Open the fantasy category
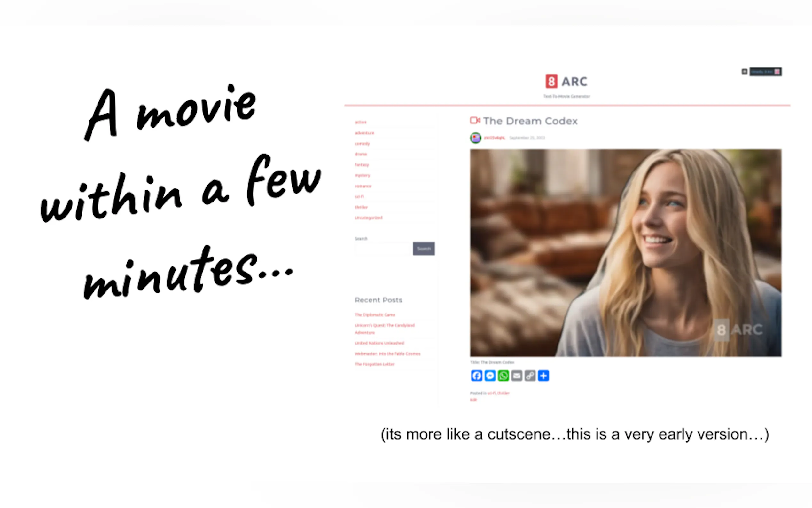Image resolution: width=812 pixels, height=508 pixels. pyautogui.click(x=362, y=165)
